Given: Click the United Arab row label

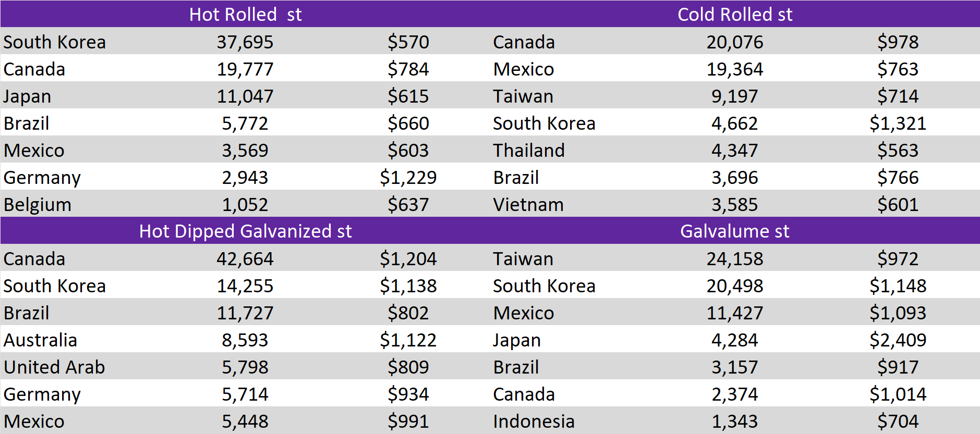Looking at the screenshot, I should [x=54, y=367].
